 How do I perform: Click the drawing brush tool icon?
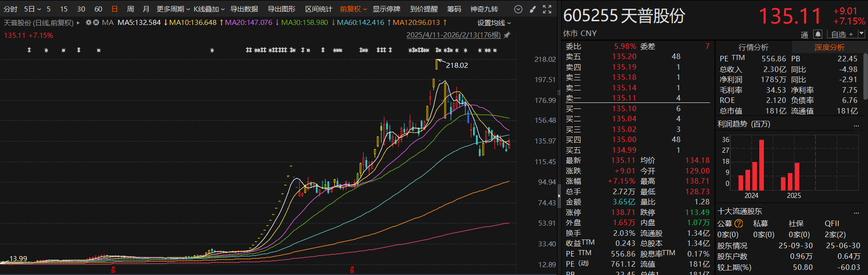[533, 9]
